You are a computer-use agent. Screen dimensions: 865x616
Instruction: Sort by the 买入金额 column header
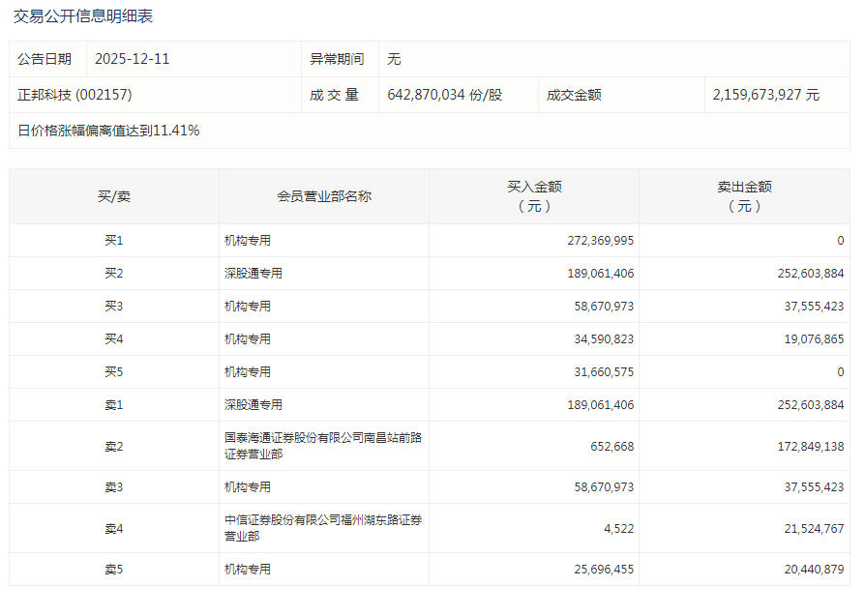click(534, 196)
